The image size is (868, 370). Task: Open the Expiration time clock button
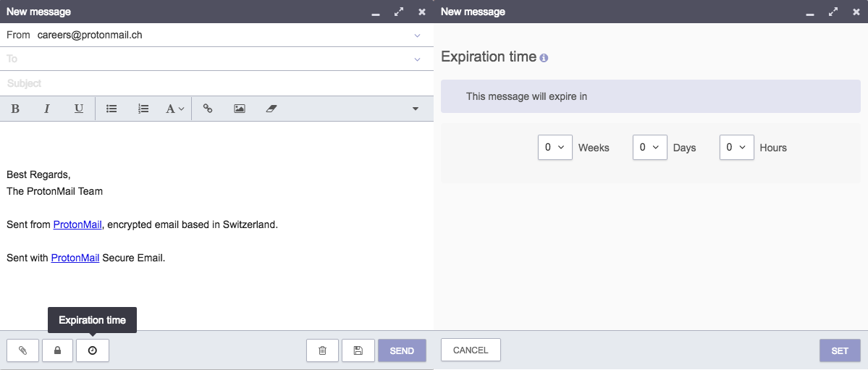coord(93,350)
